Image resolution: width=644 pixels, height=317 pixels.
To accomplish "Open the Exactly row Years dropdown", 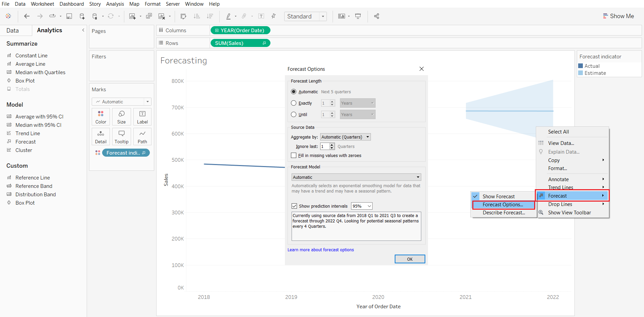I will point(357,103).
